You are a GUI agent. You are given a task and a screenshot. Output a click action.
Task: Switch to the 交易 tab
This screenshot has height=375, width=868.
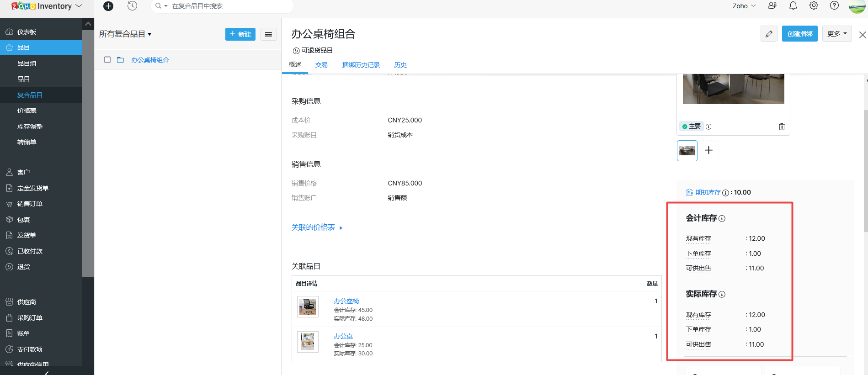pos(321,65)
